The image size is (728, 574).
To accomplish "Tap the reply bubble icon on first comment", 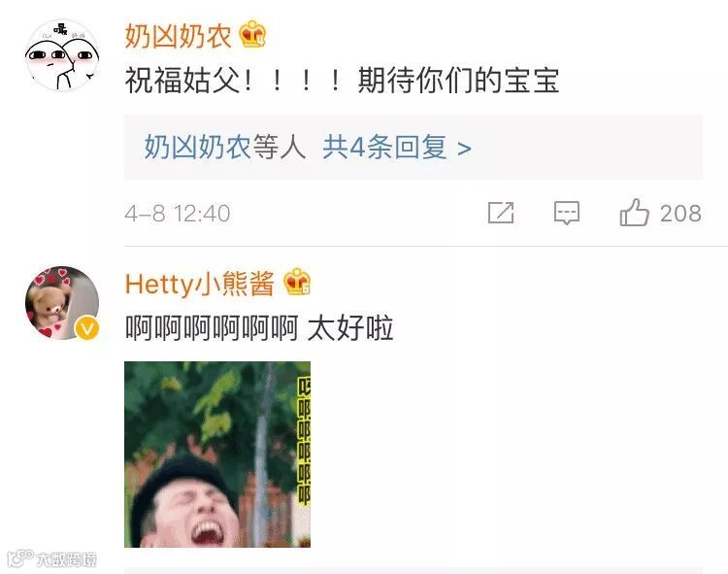I will click(x=567, y=214).
